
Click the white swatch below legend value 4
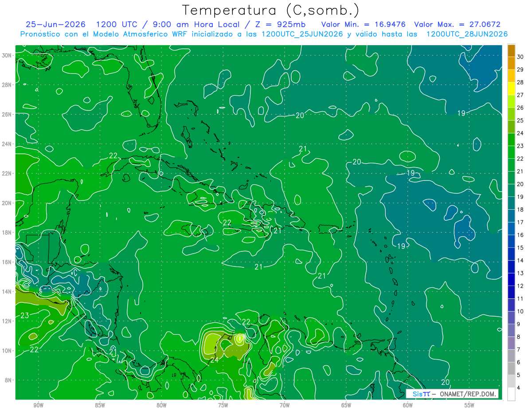click(512, 394)
